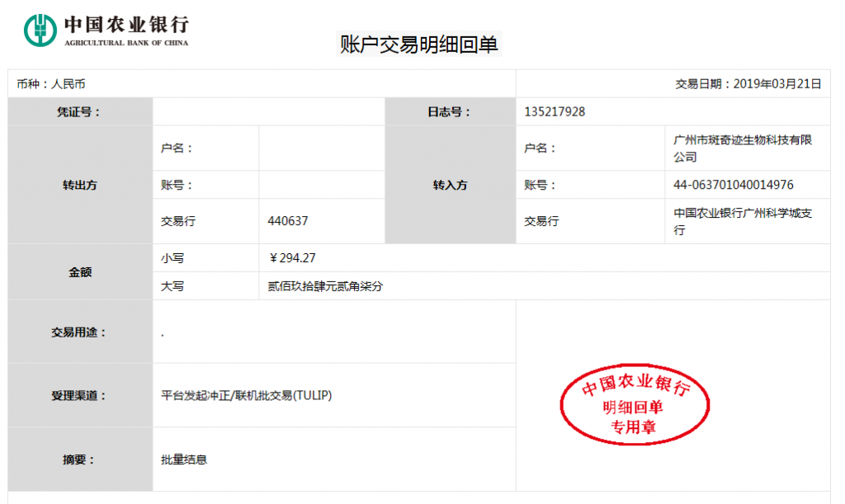Click the 交易用途 label cell
This screenshot has width=845, height=504.
tap(80, 332)
